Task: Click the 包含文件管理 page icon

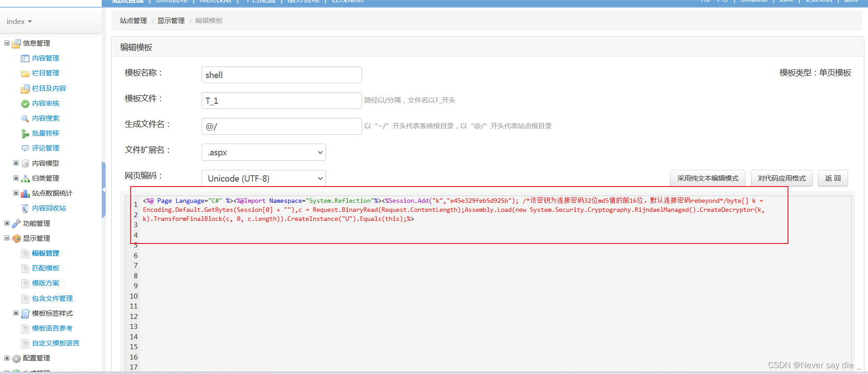Action: click(x=25, y=299)
